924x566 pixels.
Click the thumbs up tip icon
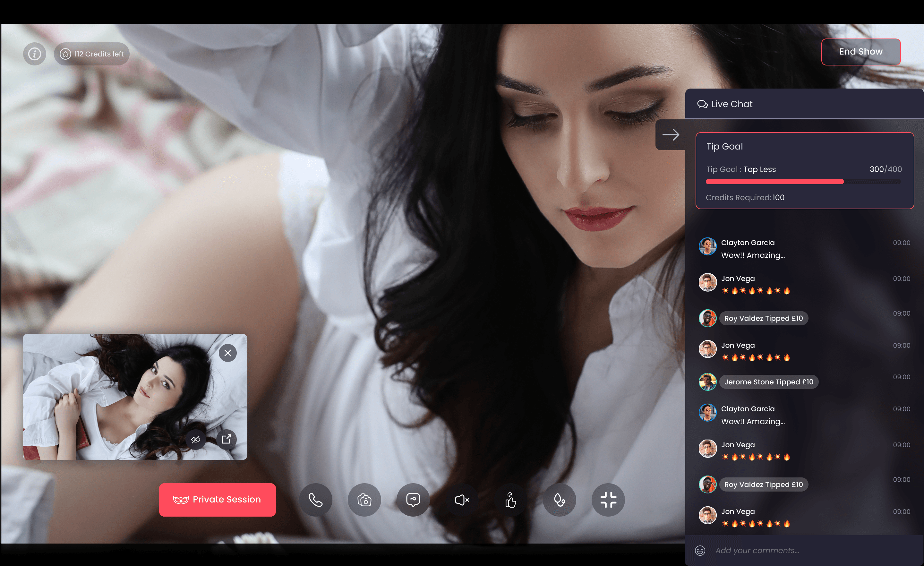pyautogui.click(x=510, y=500)
